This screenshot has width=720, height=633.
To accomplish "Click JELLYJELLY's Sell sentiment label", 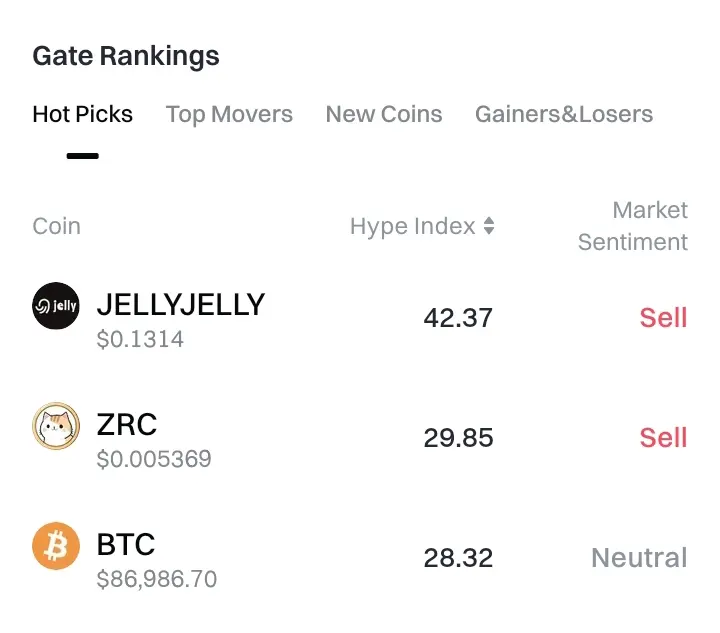I will point(663,318).
